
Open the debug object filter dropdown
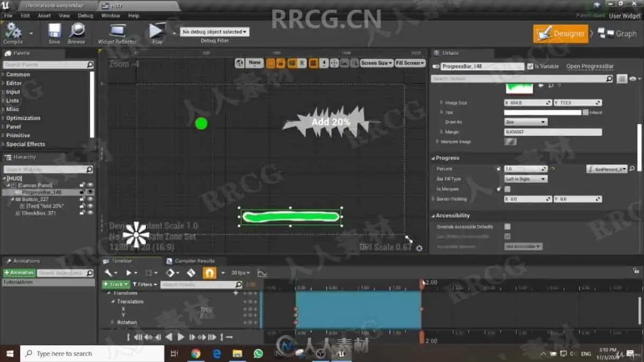click(x=215, y=32)
